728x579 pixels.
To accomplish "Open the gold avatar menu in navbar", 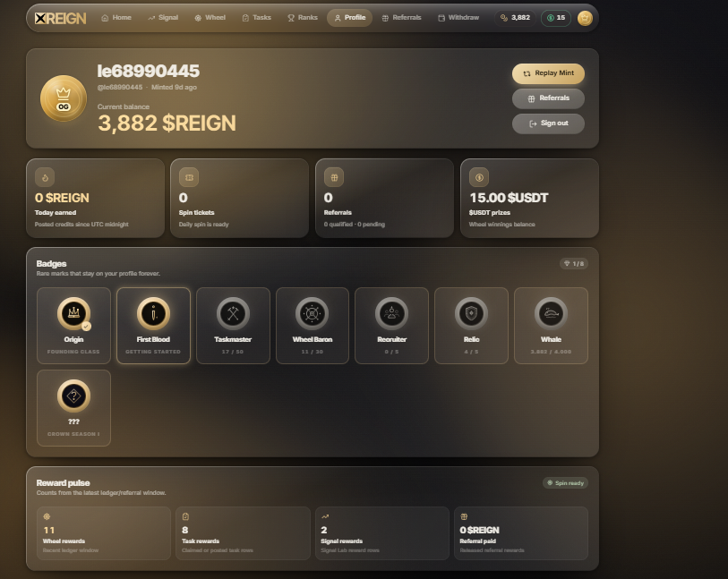I will [585, 18].
